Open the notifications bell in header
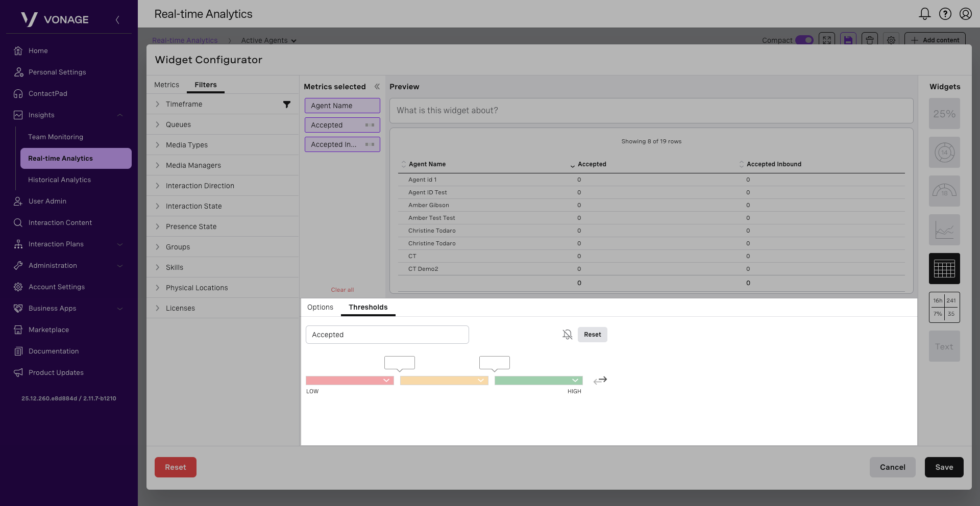This screenshot has height=506, width=980. pyautogui.click(x=924, y=14)
